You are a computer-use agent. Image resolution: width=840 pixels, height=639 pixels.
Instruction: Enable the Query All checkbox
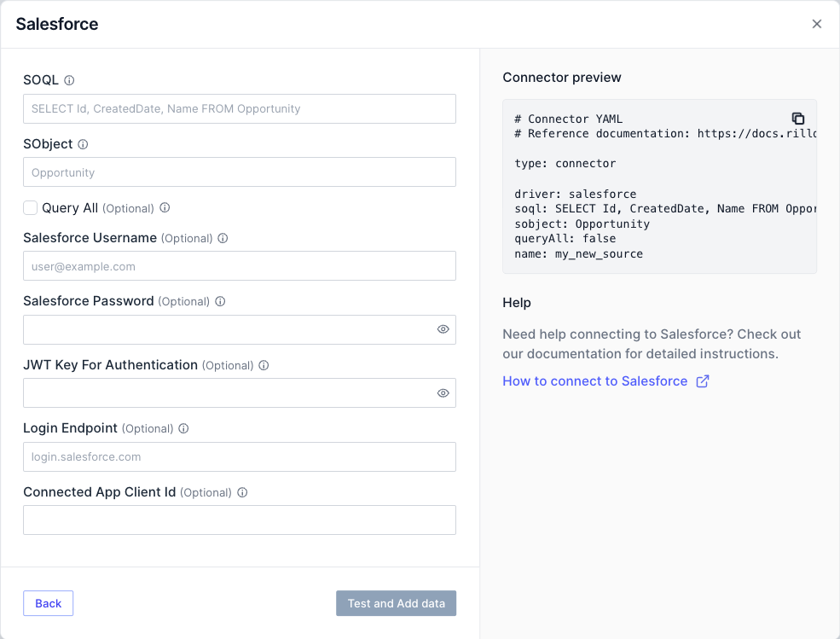(31, 207)
